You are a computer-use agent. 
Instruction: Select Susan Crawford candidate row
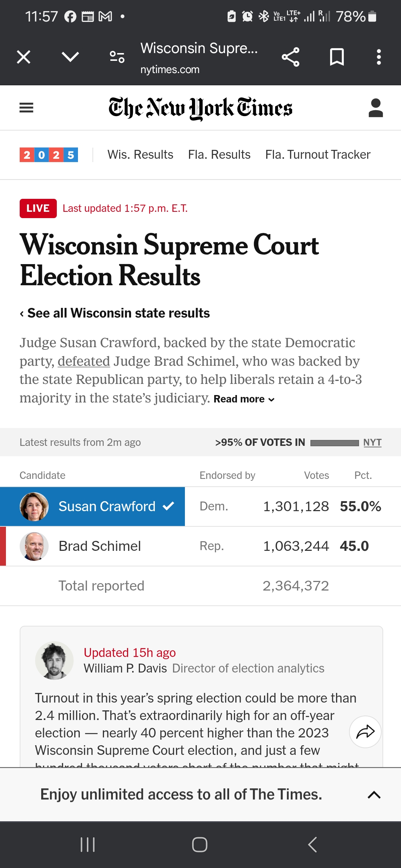coord(200,506)
